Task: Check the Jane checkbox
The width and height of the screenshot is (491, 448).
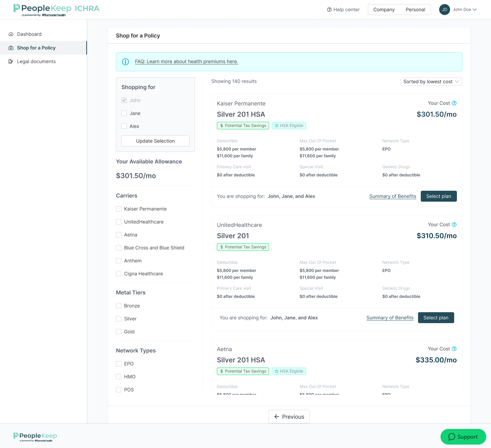Action: (x=124, y=113)
